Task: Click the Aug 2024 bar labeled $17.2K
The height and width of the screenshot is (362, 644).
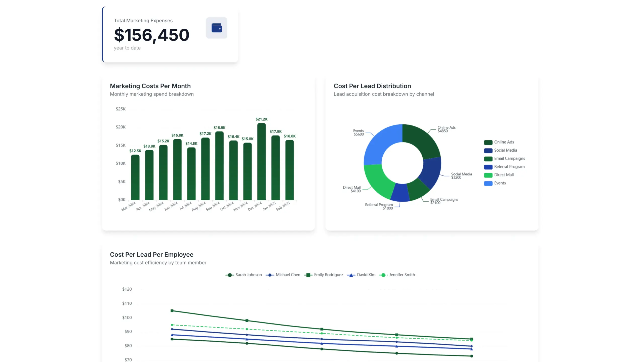Action: tap(205, 169)
